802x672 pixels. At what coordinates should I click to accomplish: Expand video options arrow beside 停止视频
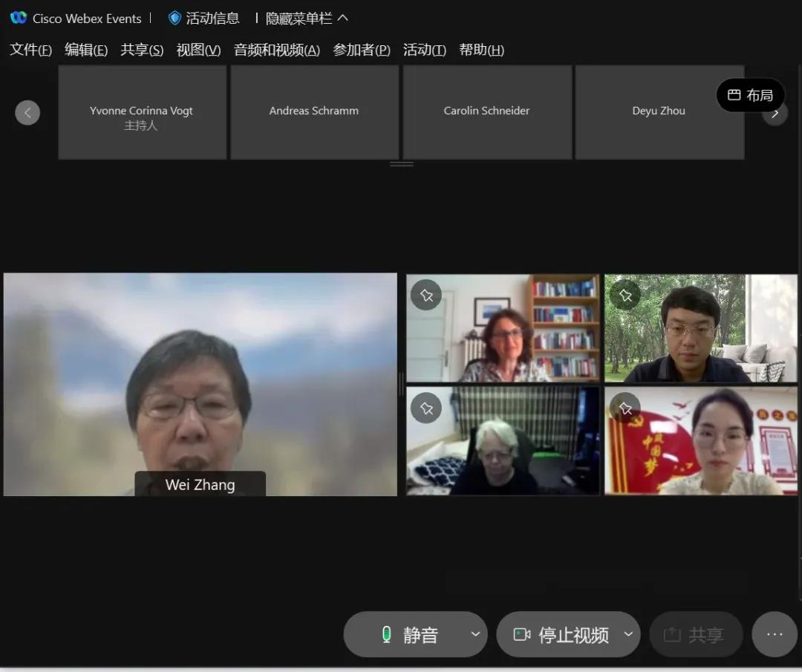point(628,634)
